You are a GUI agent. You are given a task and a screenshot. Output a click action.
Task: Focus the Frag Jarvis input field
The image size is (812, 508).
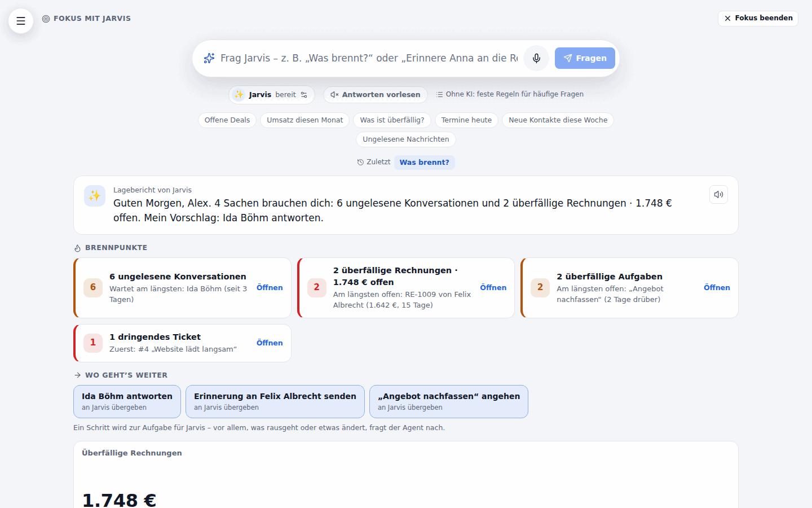coord(369,58)
